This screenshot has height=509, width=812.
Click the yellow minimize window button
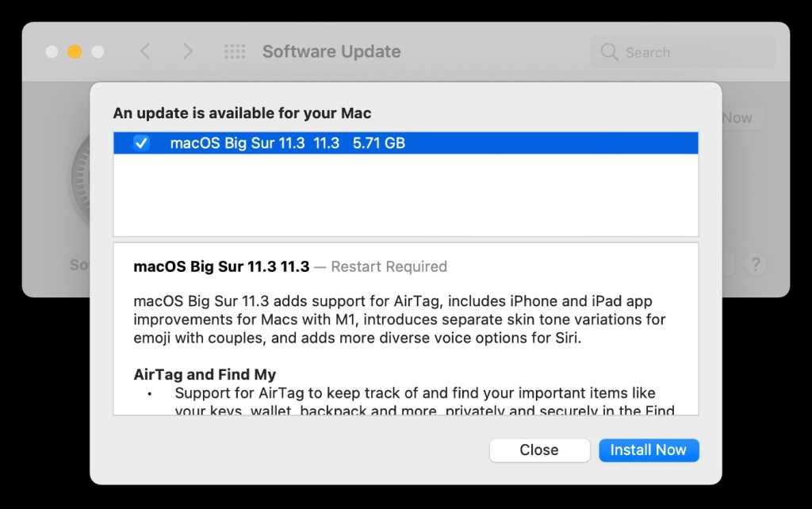click(x=75, y=52)
